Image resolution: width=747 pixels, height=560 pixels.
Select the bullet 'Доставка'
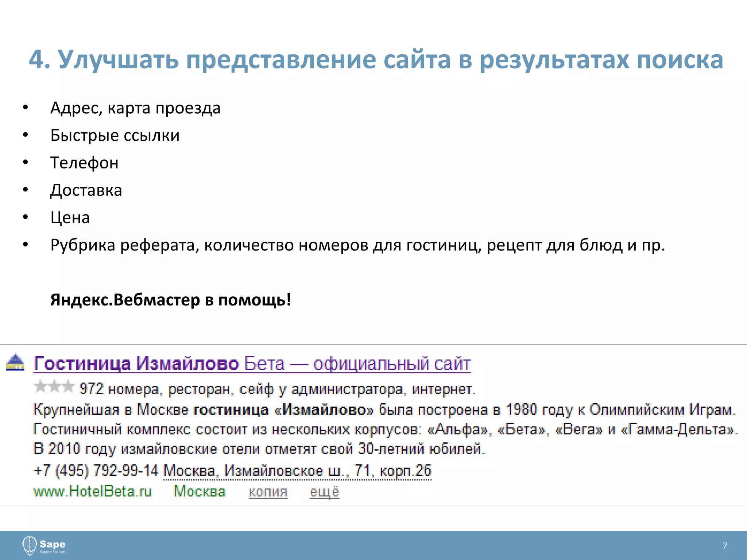(86, 190)
